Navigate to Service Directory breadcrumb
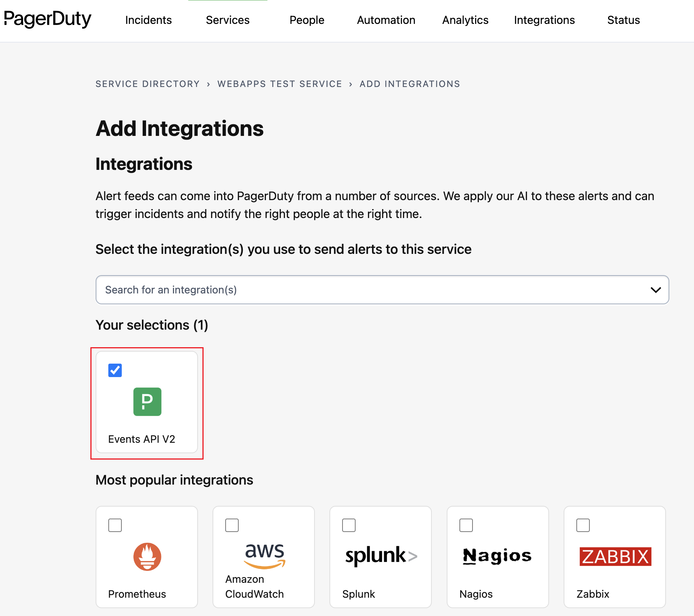Screen dimensions: 694x616 pos(148,84)
